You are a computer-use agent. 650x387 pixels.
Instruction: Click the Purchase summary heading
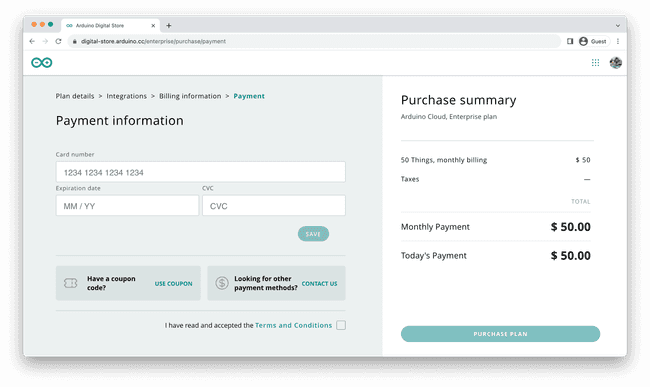pos(458,100)
